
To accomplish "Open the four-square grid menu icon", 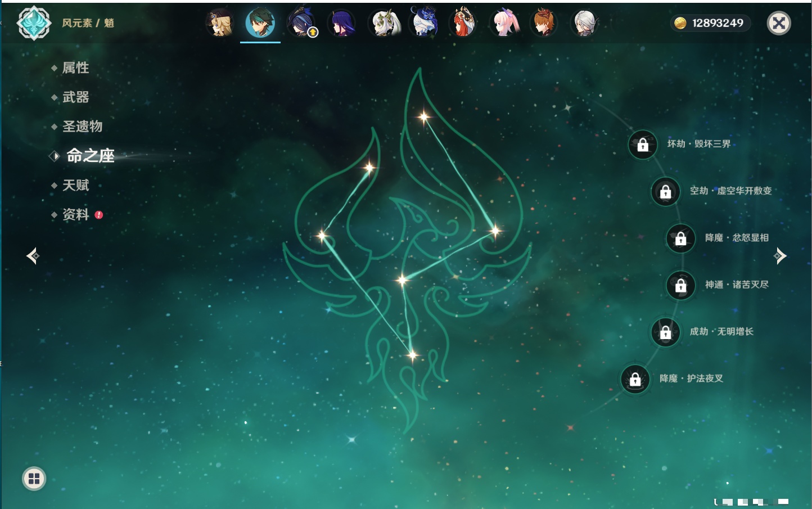I will [x=34, y=479].
